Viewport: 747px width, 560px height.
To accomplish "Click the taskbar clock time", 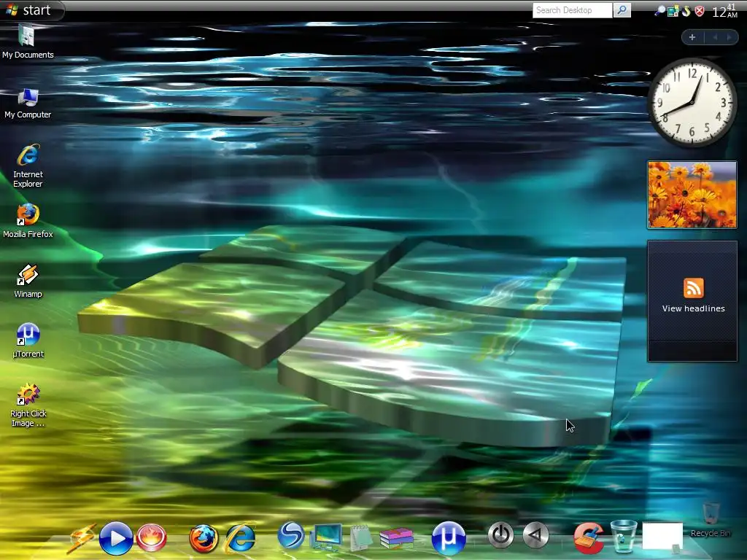I will point(724,11).
